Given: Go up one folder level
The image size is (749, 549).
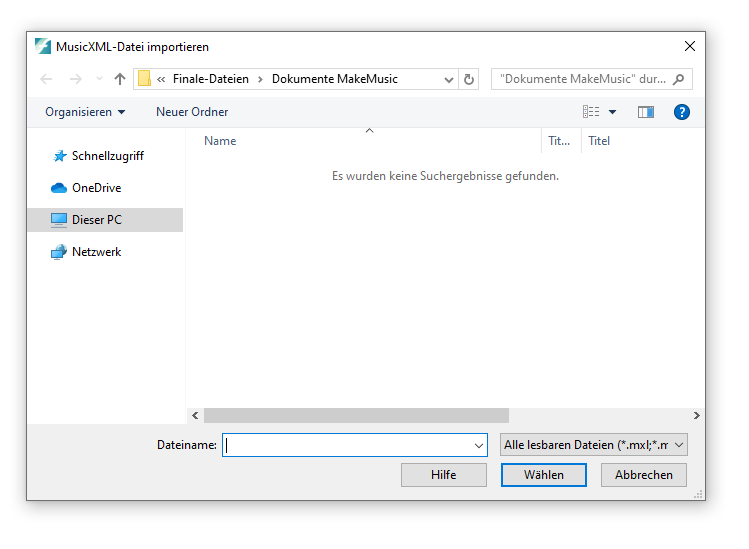Looking at the screenshot, I should pyautogui.click(x=120, y=79).
